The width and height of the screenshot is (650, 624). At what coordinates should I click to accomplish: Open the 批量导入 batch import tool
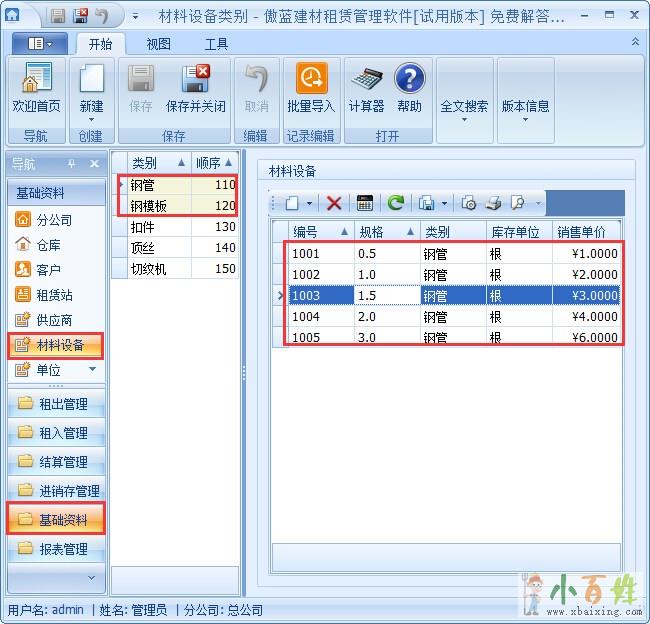(x=310, y=87)
